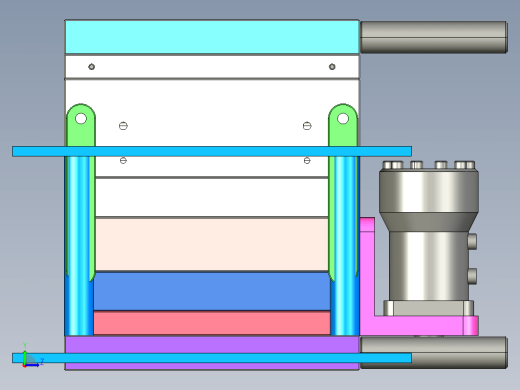
Task: Select the left blue vertical guide column
Action: (78, 246)
